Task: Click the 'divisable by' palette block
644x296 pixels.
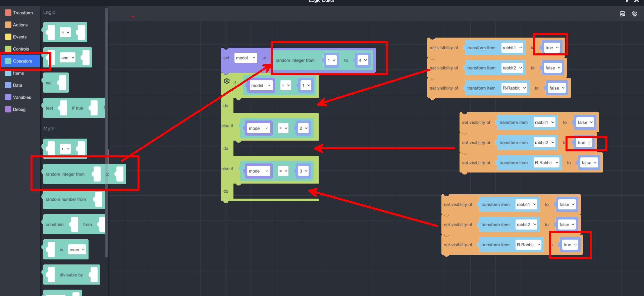Action: click(x=71, y=275)
